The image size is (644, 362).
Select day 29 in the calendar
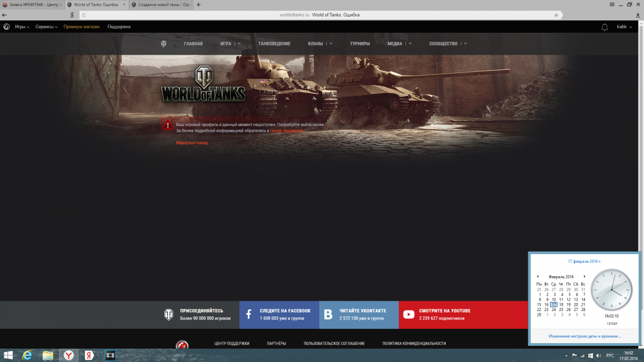point(539,314)
